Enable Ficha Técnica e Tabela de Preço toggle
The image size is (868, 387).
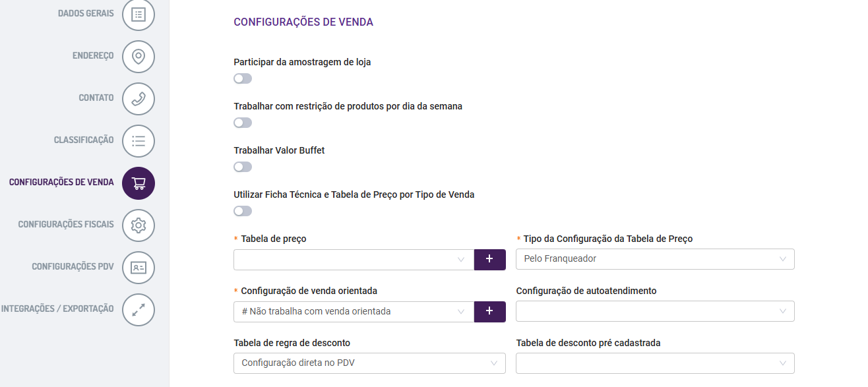(243, 211)
